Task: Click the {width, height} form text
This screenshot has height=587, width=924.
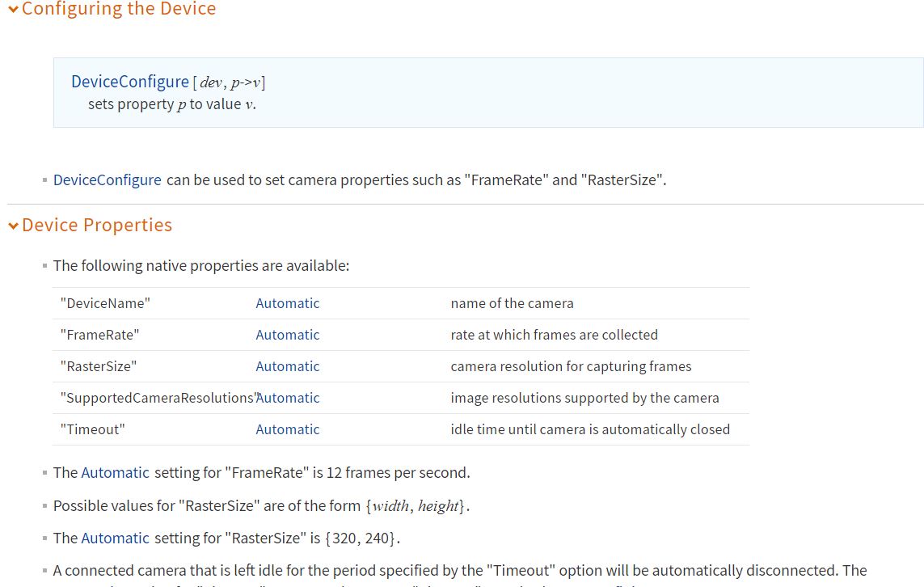Action: click(416, 505)
